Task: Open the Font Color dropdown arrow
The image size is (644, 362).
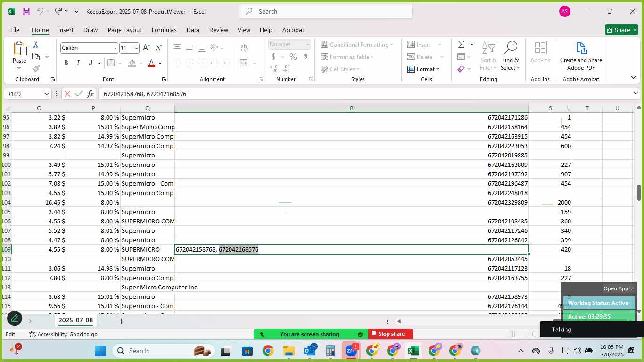Action: tap(160, 63)
